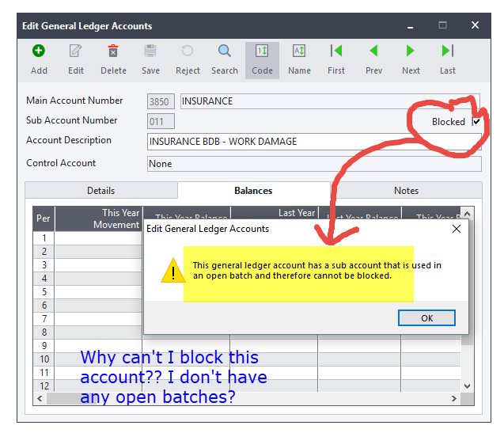
Task: Close the warning dialog with X
Action: tap(456, 229)
